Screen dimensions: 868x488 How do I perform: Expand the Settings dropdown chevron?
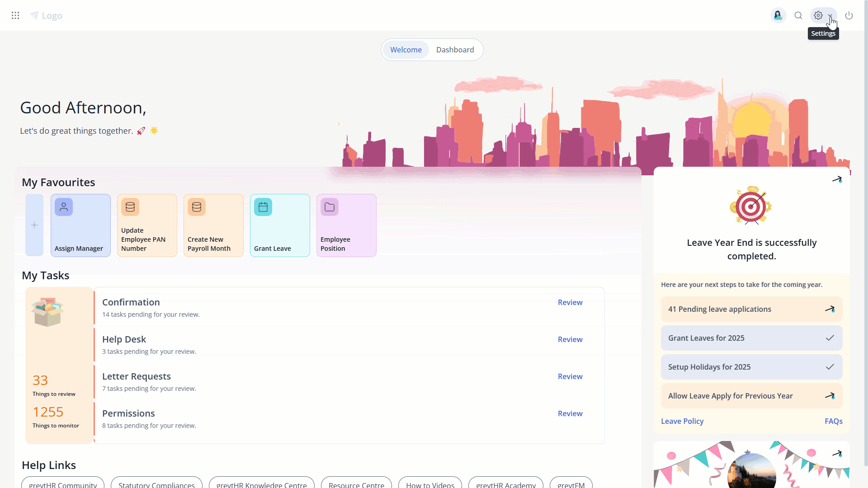[x=830, y=16]
